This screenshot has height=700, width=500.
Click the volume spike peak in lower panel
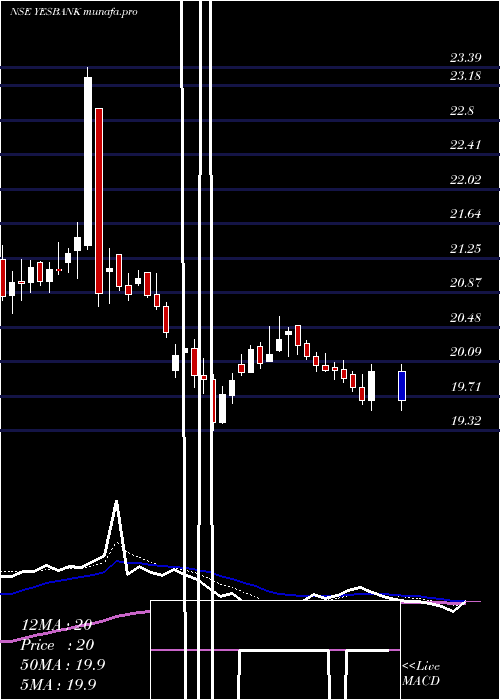coord(117,502)
